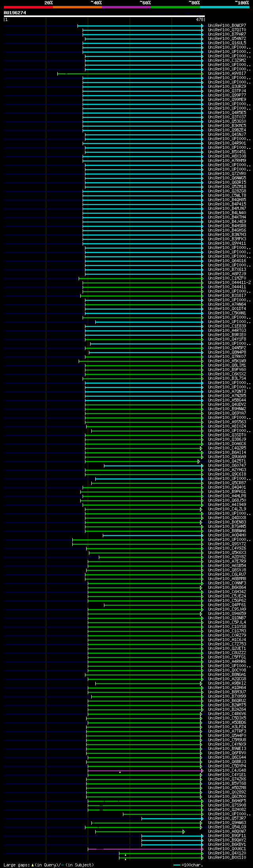Select the cyan ~100% identity color band
Viewport: 253px width, 868px height.
tap(225, 7)
